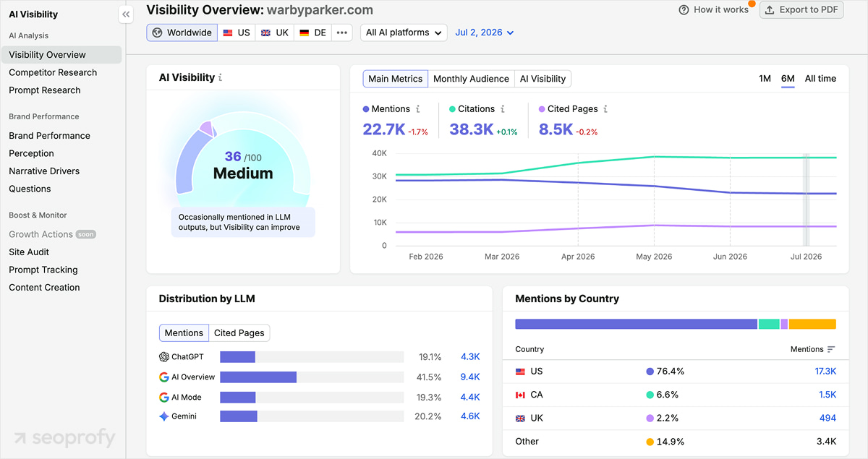
Task: Click the Worldwide globe icon
Action: (158, 33)
